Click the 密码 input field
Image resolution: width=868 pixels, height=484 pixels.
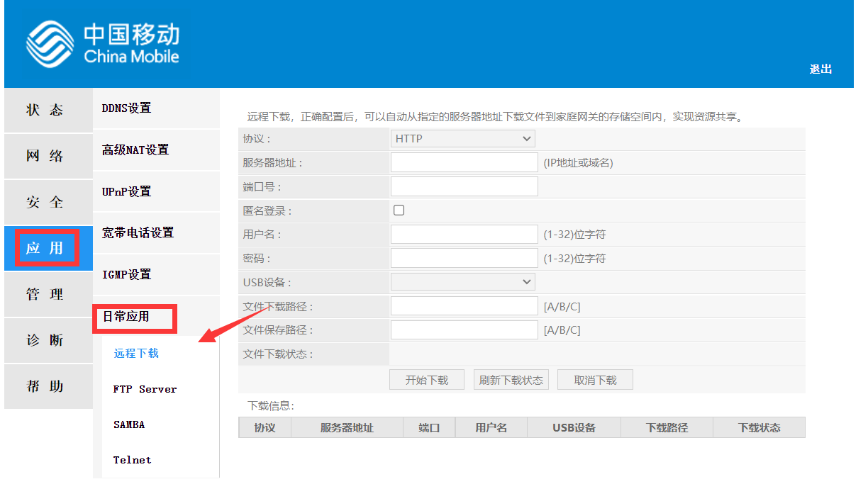click(x=464, y=258)
